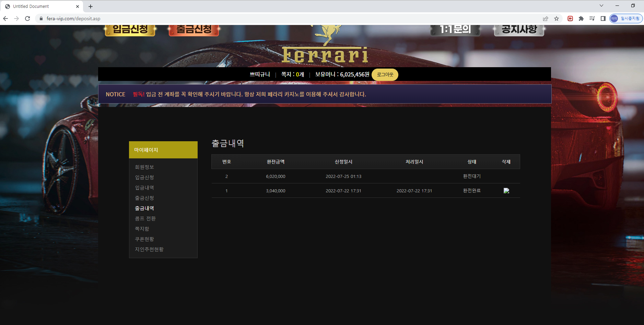Open 입금내역 in the sidebar
644x325 pixels.
click(144, 188)
